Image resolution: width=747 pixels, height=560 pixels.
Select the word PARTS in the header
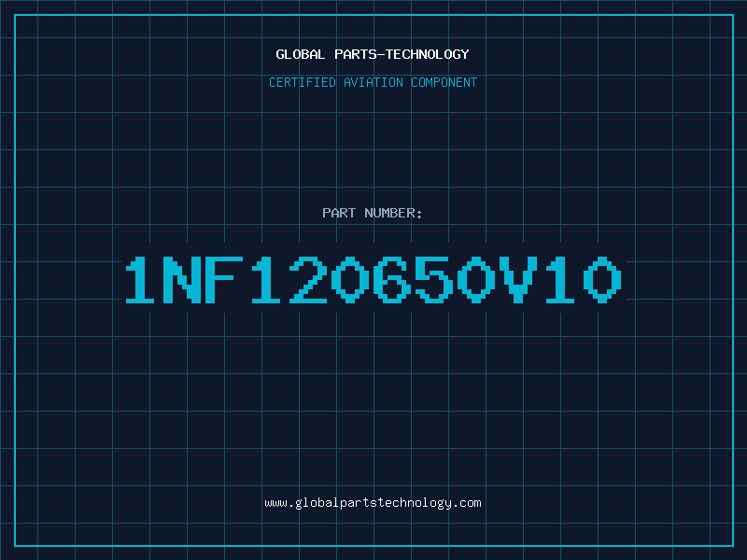(357, 54)
